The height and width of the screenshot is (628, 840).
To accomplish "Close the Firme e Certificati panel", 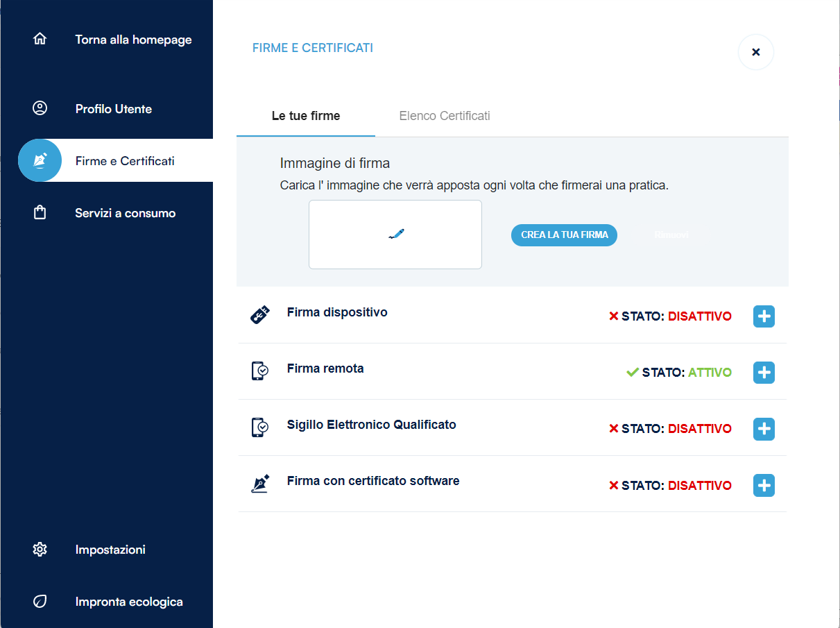I will pos(755,52).
